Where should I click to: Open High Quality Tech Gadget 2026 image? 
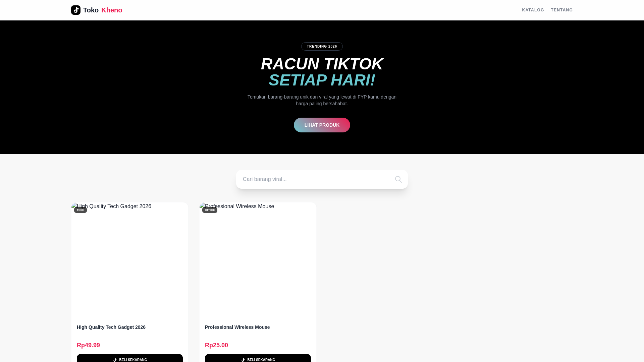(130, 261)
